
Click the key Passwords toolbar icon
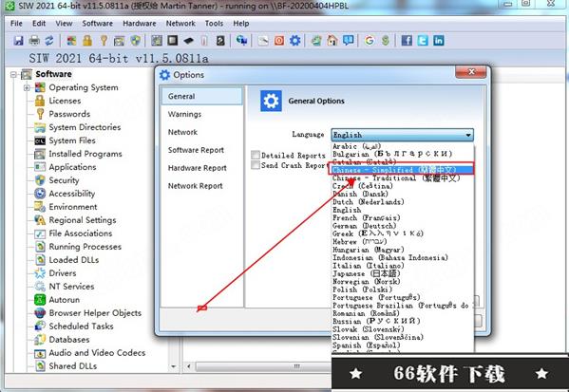[x=104, y=40]
